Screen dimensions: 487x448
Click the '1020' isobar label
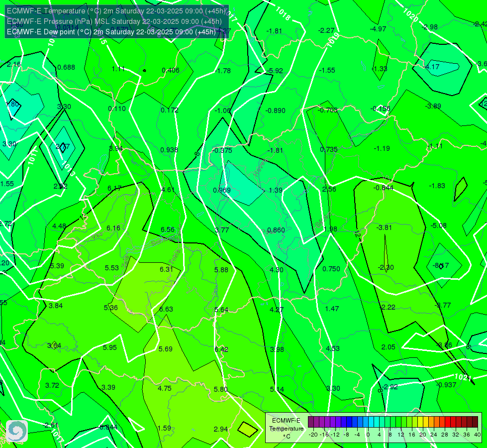pos(410,14)
